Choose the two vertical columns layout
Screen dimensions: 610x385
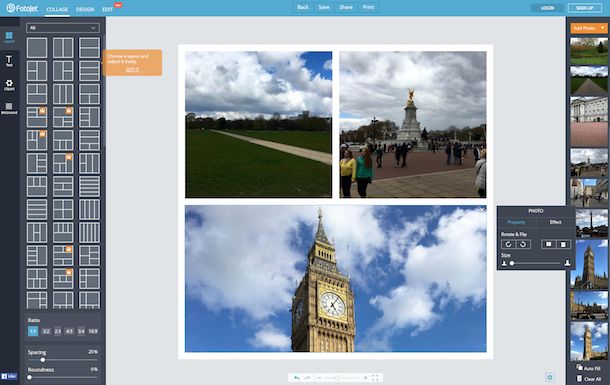pyautogui.click(x=63, y=47)
